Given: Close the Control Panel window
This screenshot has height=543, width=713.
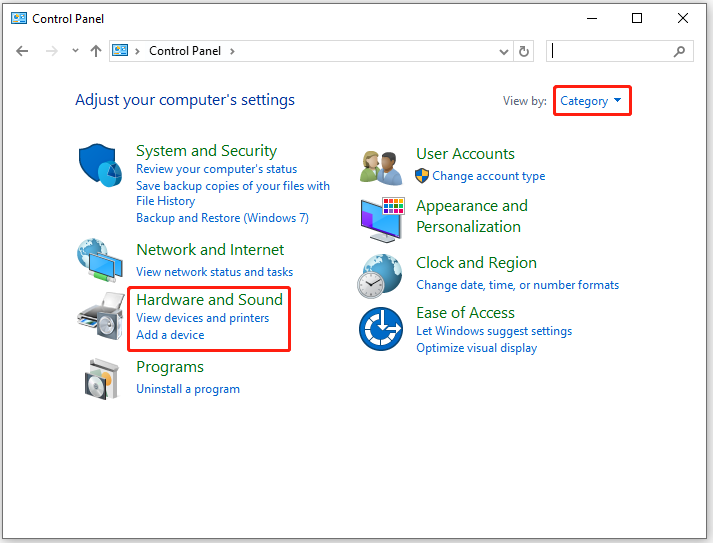Looking at the screenshot, I should click(x=683, y=18).
